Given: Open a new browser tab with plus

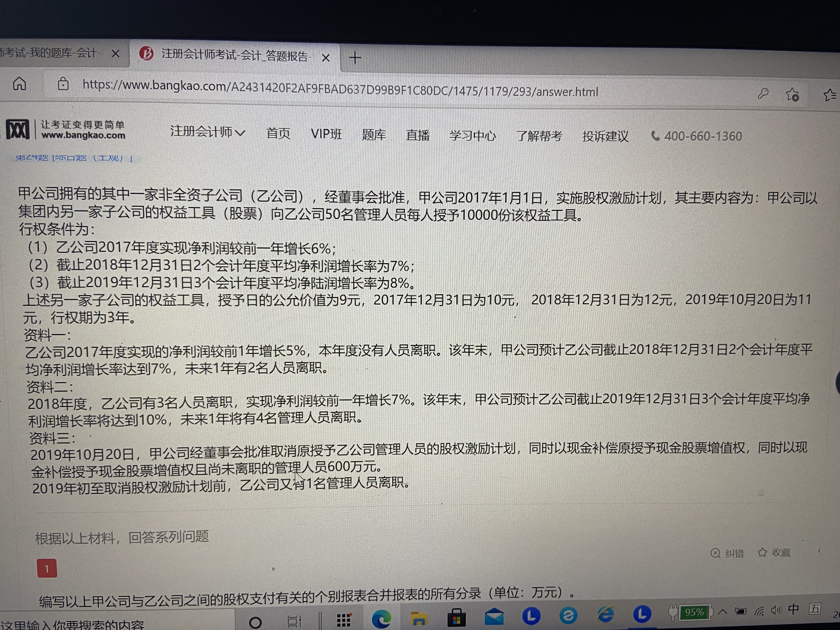Looking at the screenshot, I should (x=355, y=58).
